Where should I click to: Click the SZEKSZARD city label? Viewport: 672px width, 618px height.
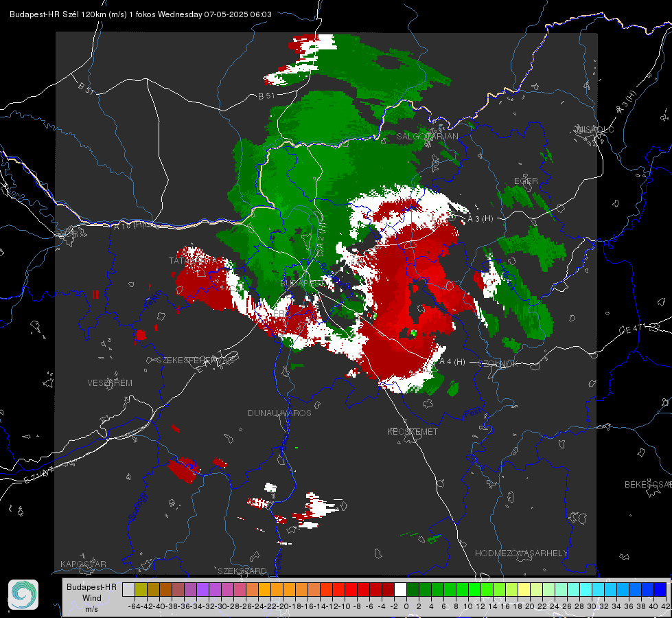pos(242,571)
